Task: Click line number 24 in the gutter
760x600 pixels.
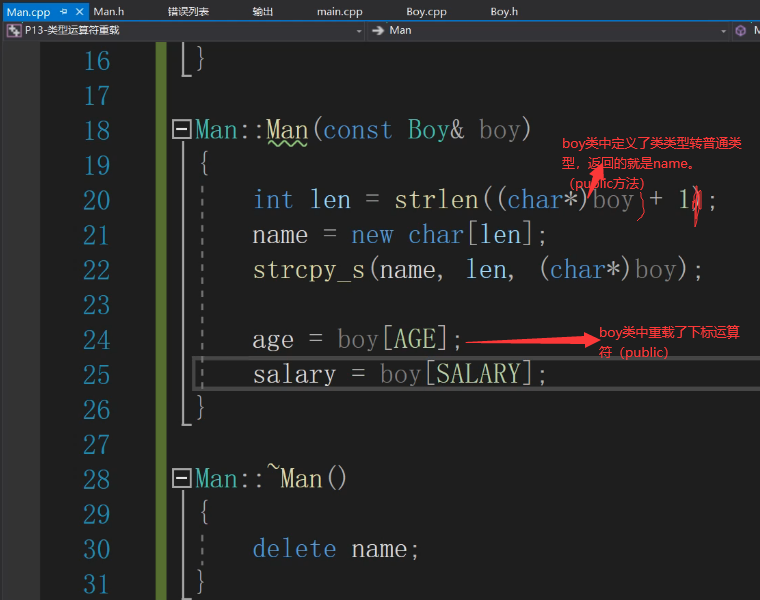Action: [96, 340]
